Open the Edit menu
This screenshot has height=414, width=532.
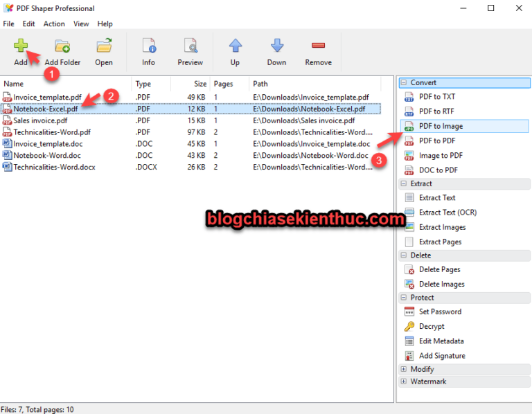point(29,24)
